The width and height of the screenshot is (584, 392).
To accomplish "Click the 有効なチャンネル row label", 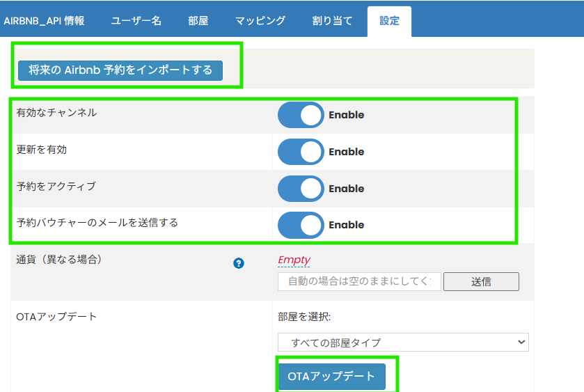I will click(x=56, y=113).
